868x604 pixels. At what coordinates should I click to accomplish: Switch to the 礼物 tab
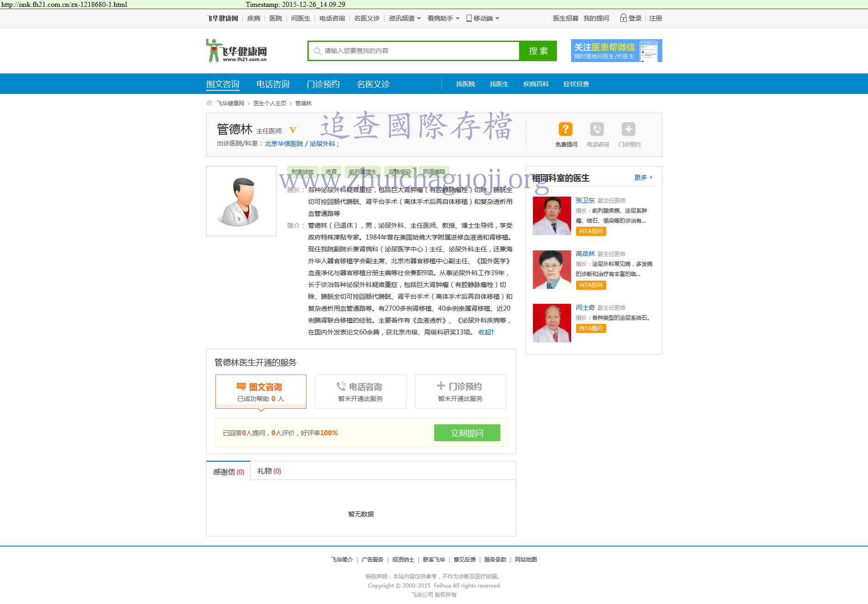point(269,471)
